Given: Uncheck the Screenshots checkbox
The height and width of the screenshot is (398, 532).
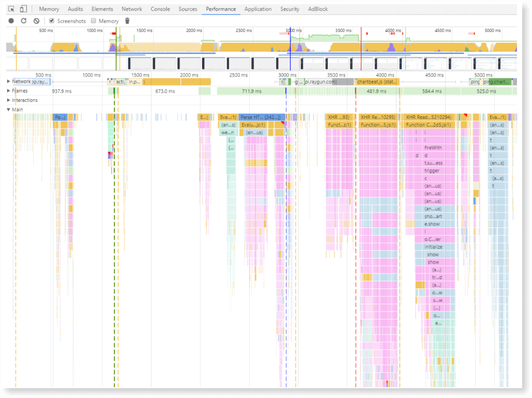Looking at the screenshot, I should (52, 21).
